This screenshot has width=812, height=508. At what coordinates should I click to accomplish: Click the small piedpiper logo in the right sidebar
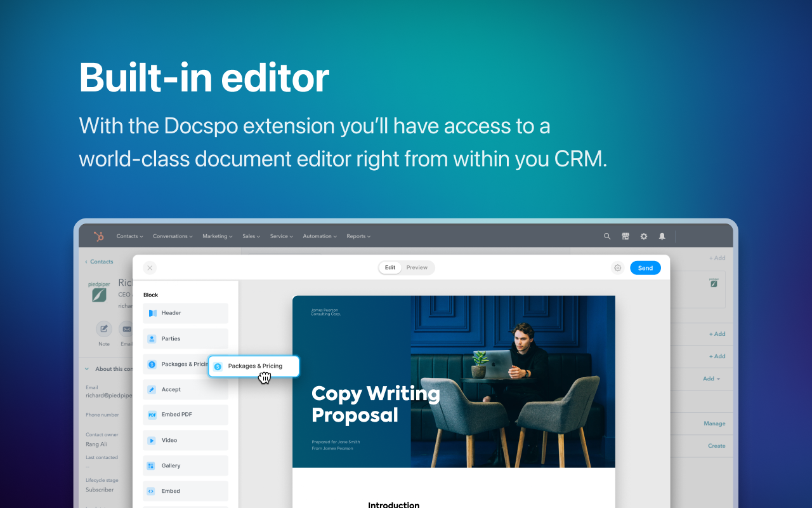click(x=714, y=283)
